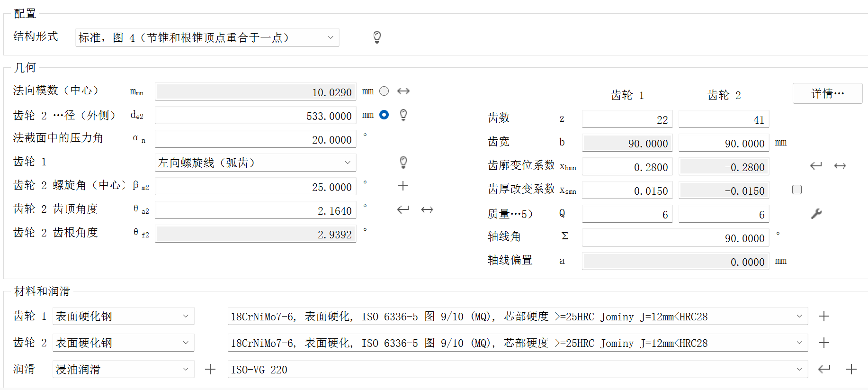Click the lightbulb icon beside 左向螺旋线 dropdown
This screenshot has width=868, height=390.
coord(403,162)
